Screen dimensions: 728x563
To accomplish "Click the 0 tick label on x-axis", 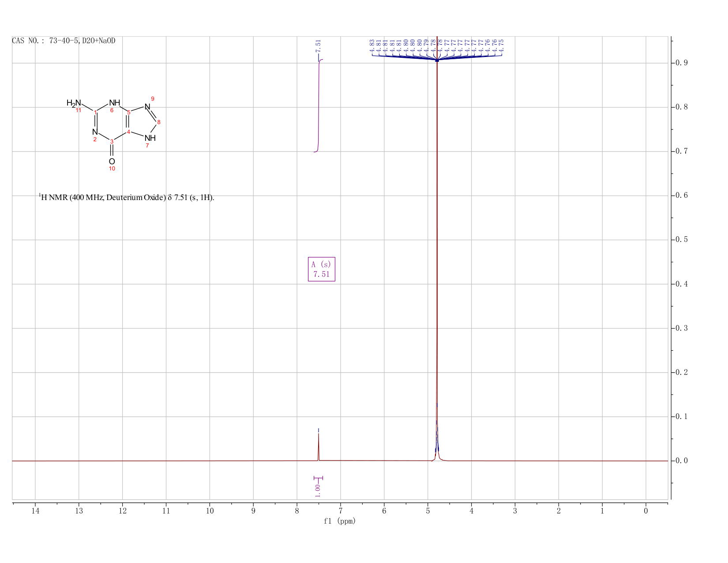I will click(x=646, y=511).
